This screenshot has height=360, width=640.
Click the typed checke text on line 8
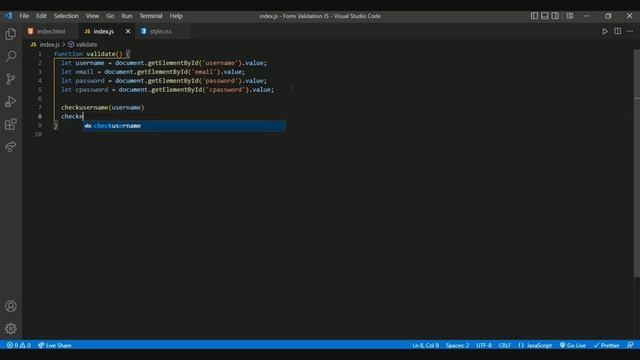tap(72, 116)
